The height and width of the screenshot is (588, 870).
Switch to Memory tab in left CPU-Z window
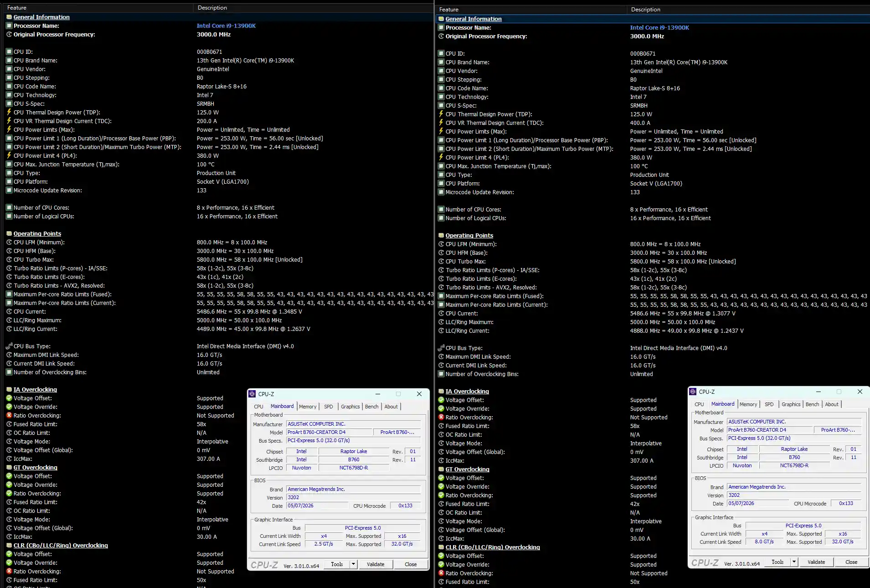pyautogui.click(x=308, y=407)
